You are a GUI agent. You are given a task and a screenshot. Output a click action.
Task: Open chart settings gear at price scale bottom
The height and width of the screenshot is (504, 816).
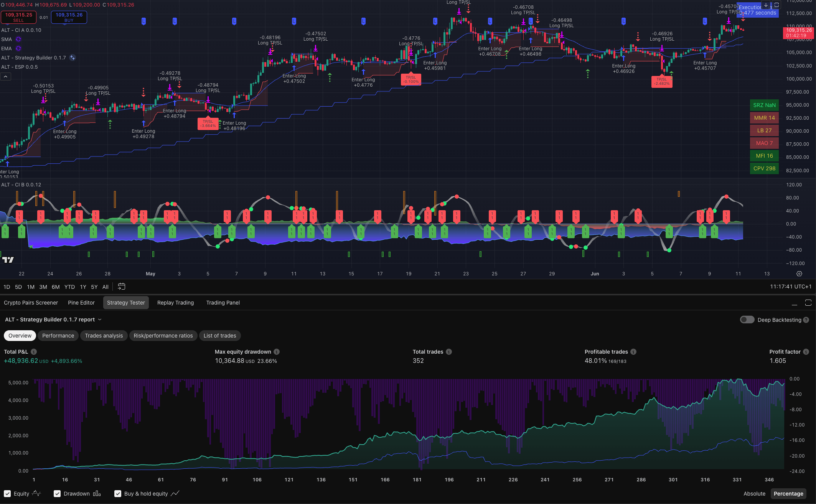[800, 273]
